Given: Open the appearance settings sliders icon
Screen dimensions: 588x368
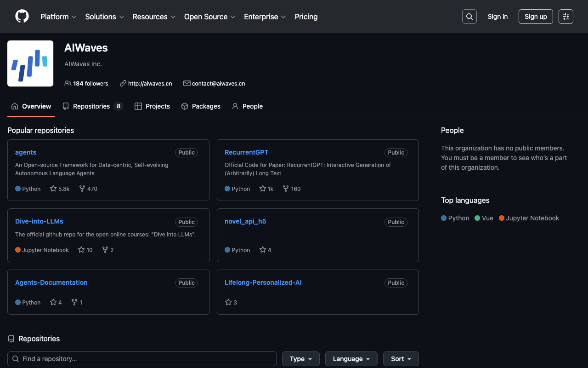Looking at the screenshot, I should [565, 17].
